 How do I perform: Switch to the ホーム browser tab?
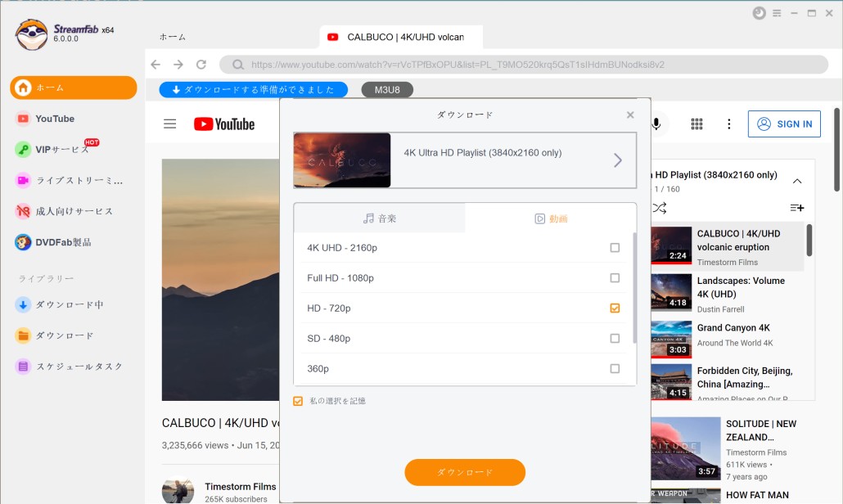click(x=173, y=37)
